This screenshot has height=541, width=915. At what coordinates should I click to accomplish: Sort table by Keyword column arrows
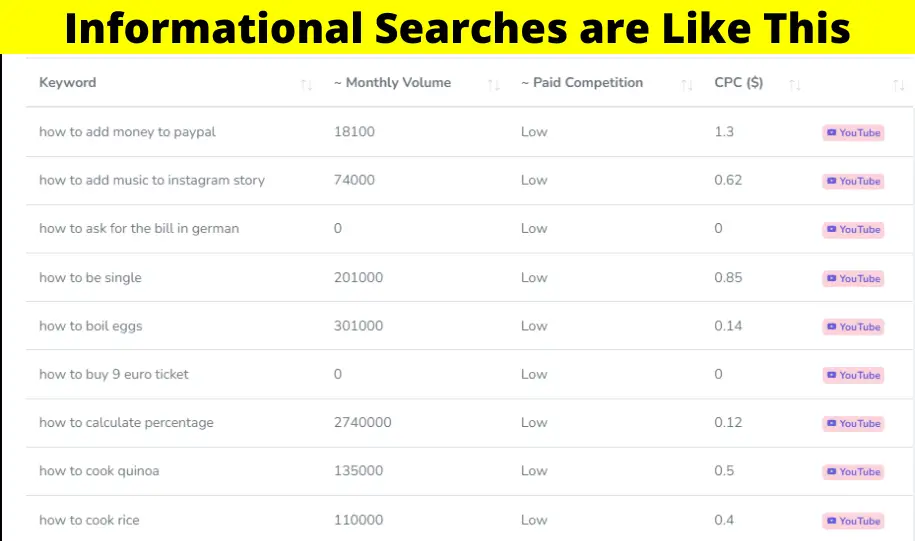coord(306,85)
